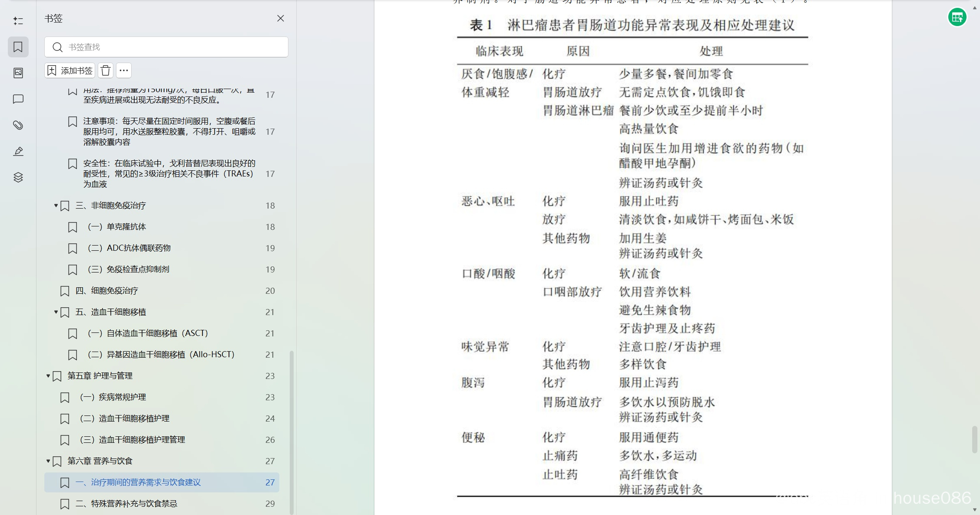Open the outline list sidebar icon
980x515 pixels.
(x=18, y=21)
